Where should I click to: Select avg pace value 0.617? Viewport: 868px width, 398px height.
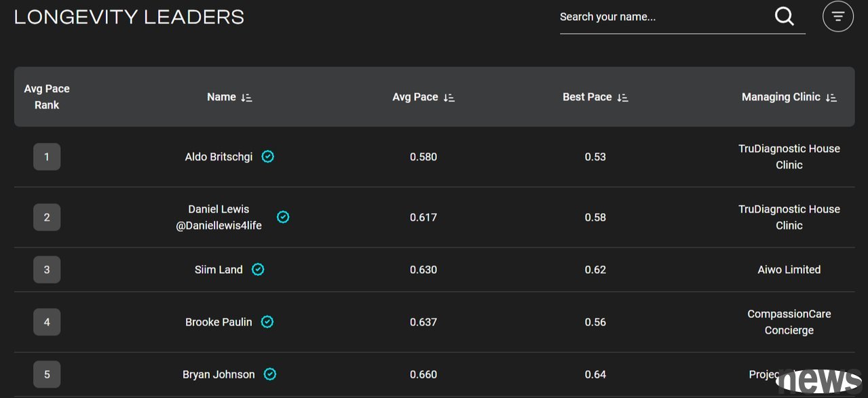pyautogui.click(x=423, y=217)
